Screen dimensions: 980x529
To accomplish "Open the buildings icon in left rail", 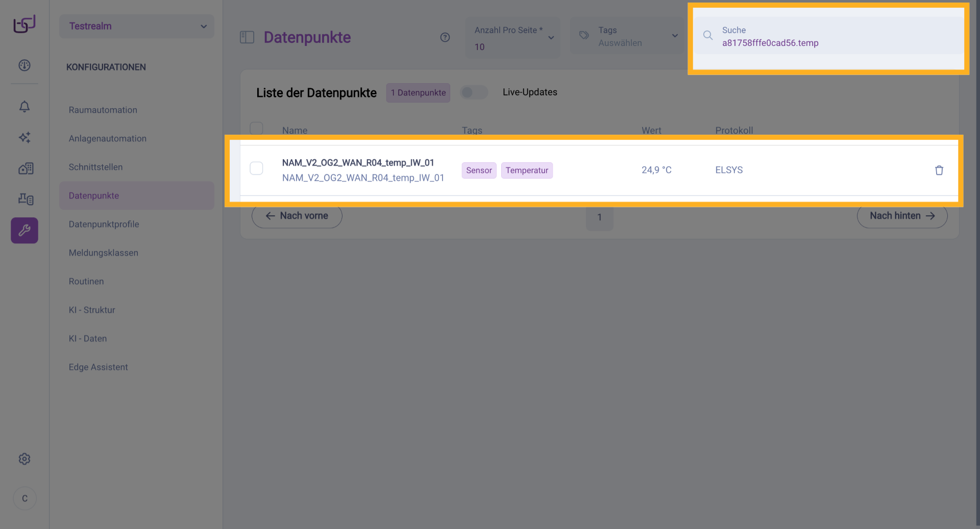I will pyautogui.click(x=24, y=168).
